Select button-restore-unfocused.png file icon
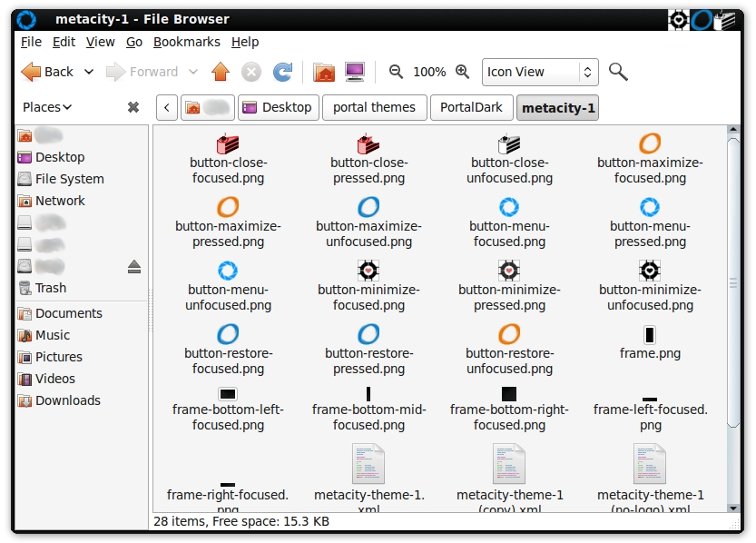Viewport: 756px width, 543px height. point(509,334)
